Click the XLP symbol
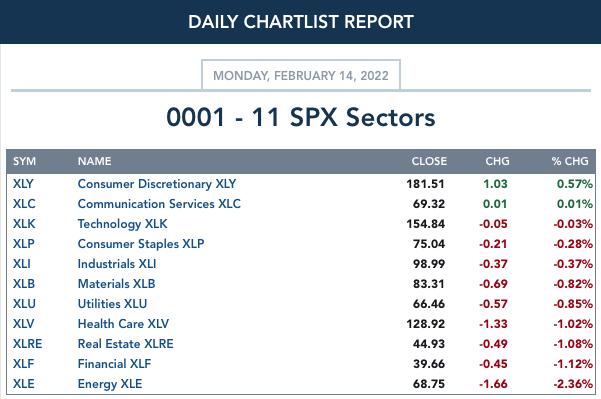The width and height of the screenshot is (601, 399). [24, 244]
